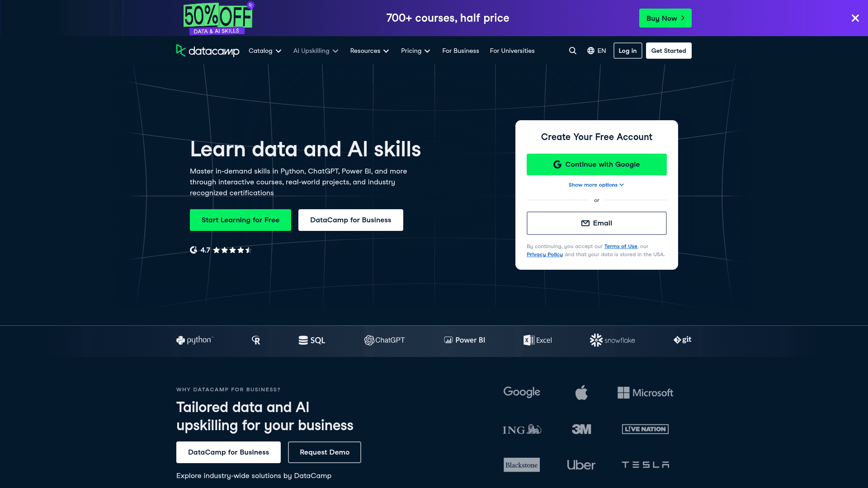Image resolution: width=868 pixels, height=488 pixels.
Task: Expand the Resources dropdown menu
Action: coord(369,51)
